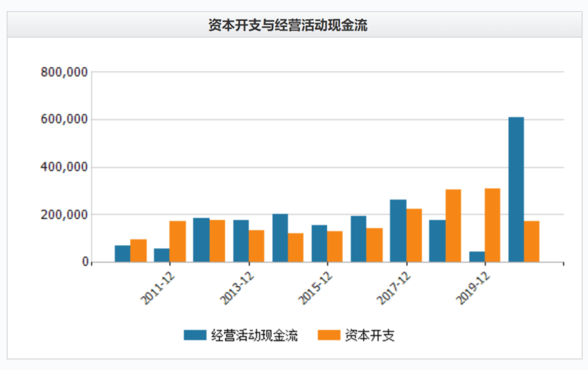Screen dimensions: 588x370
Task: Click the 200,000 y-axis label
Action: point(64,215)
